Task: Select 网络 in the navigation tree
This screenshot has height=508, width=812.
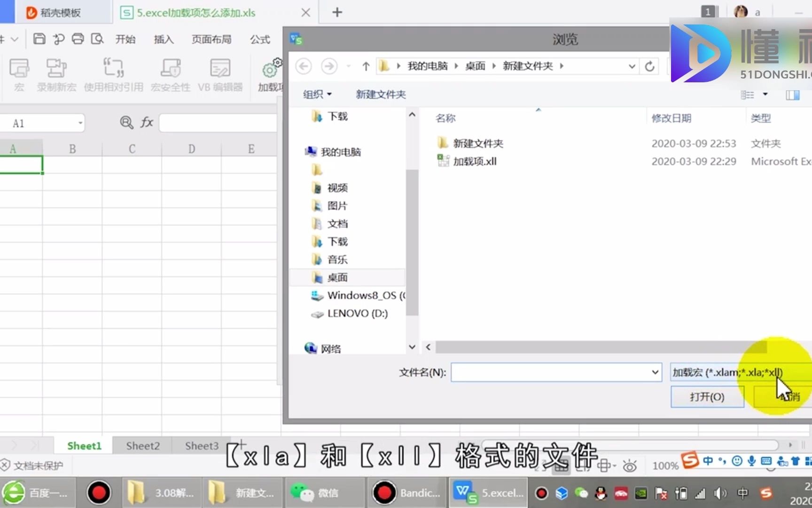Action: 331,349
